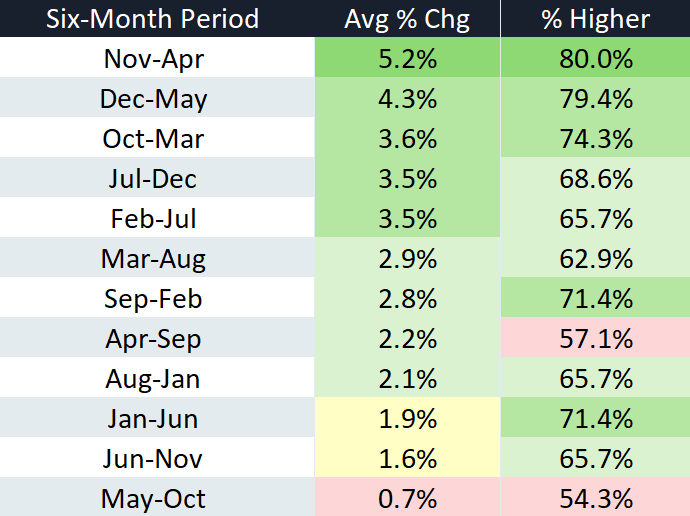This screenshot has height=516, width=690.
Task: Select the 74.3% cell in Oct-Mar row
Action: pyautogui.click(x=595, y=137)
